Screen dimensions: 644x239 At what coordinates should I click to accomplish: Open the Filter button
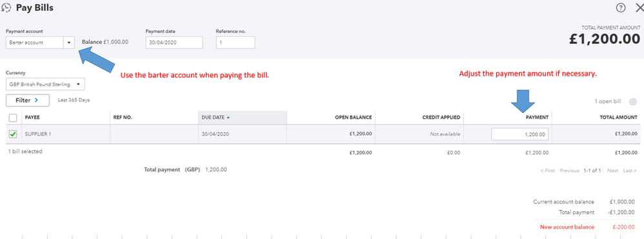point(28,100)
